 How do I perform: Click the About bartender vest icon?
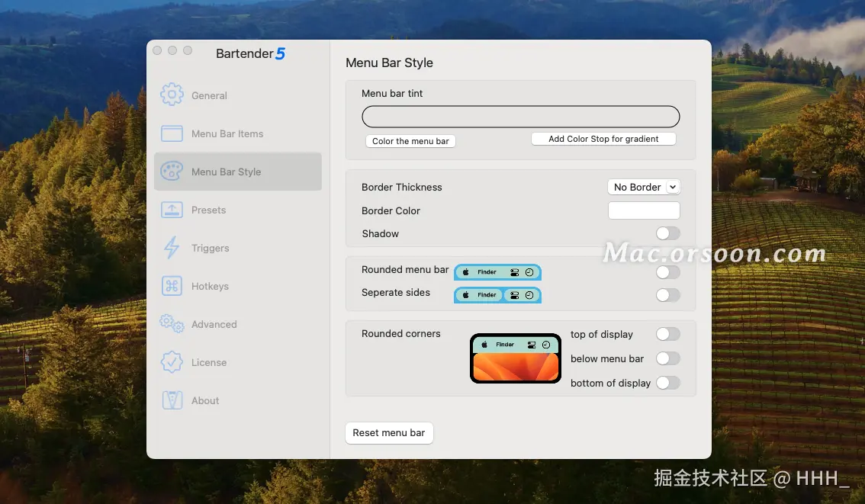point(172,400)
